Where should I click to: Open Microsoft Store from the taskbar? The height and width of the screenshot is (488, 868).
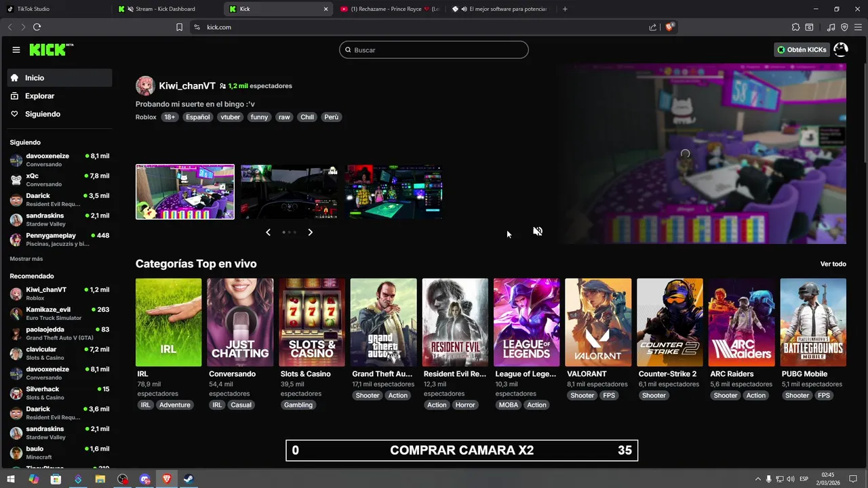click(x=56, y=479)
